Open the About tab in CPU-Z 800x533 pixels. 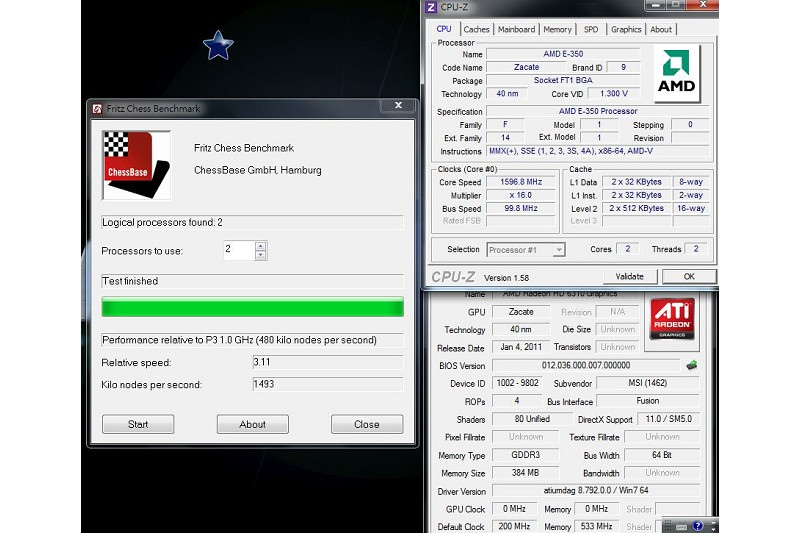point(661,30)
